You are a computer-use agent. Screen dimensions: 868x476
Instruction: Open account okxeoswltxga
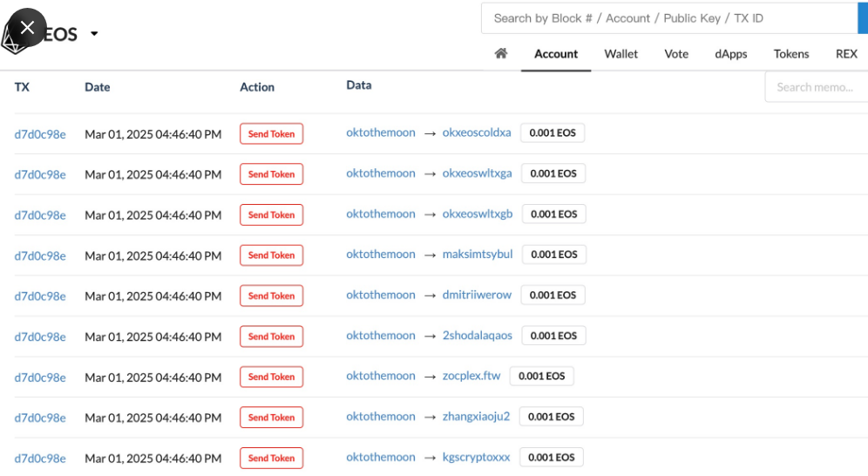(478, 173)
